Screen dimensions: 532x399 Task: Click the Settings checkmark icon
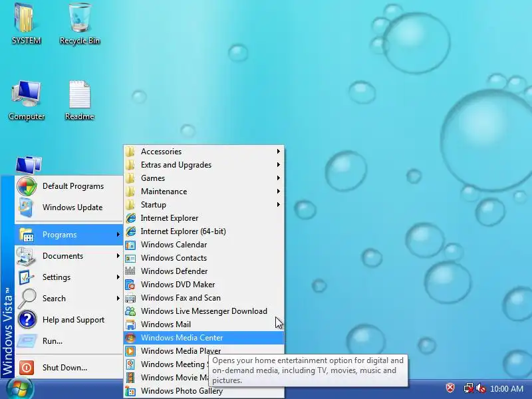pyautogui.click(x=26, y=277)
